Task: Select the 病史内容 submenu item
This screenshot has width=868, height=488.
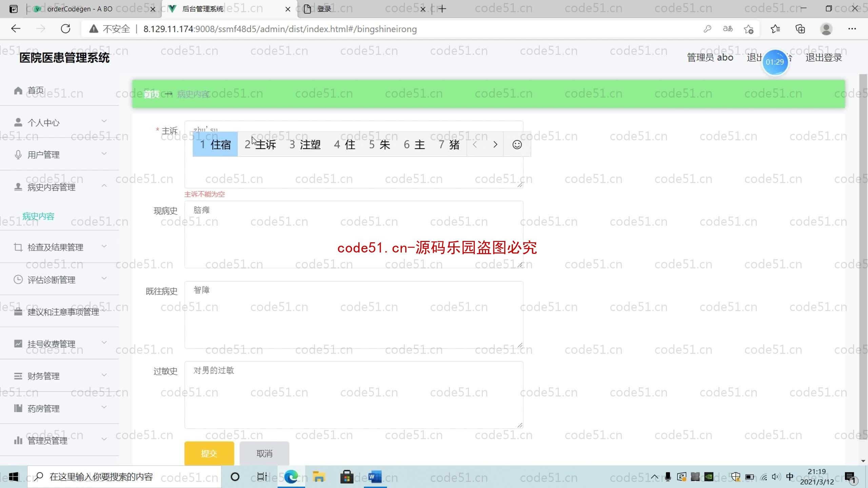Action: 38,216
